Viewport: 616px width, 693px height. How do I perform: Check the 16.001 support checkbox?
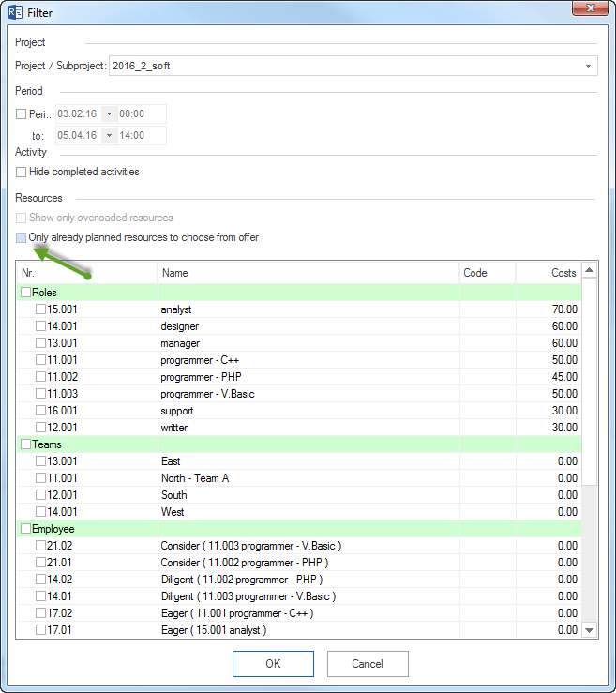pyautogui.click(x=40, y=410)
